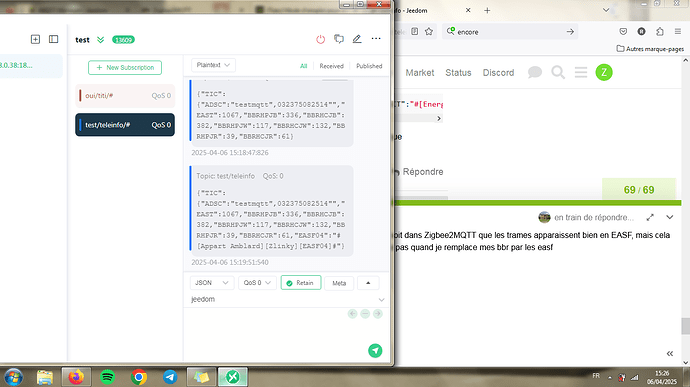Viewport: 690px width, 387px height.
Task: Click the Meta button
Action: coord(339,283)
